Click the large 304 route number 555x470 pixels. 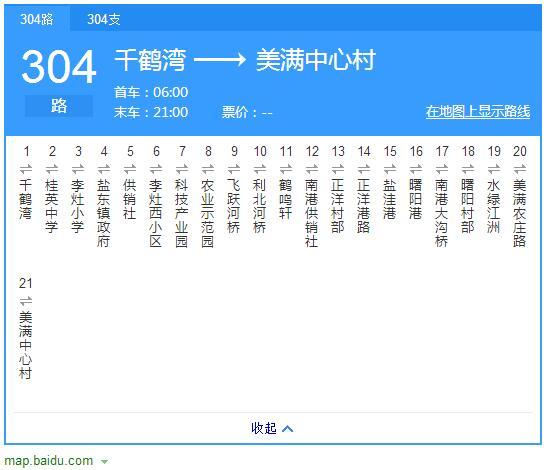(x=59, y=67)
